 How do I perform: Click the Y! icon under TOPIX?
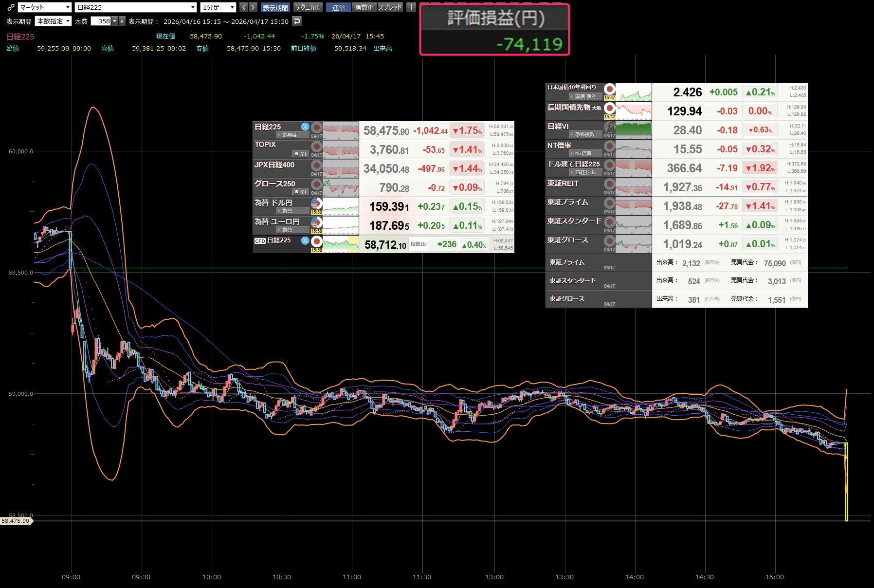point(301,154)
